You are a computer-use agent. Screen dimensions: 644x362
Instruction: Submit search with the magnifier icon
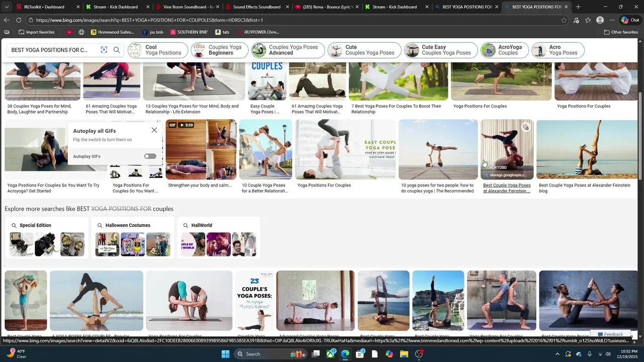(x=116, y=50)
